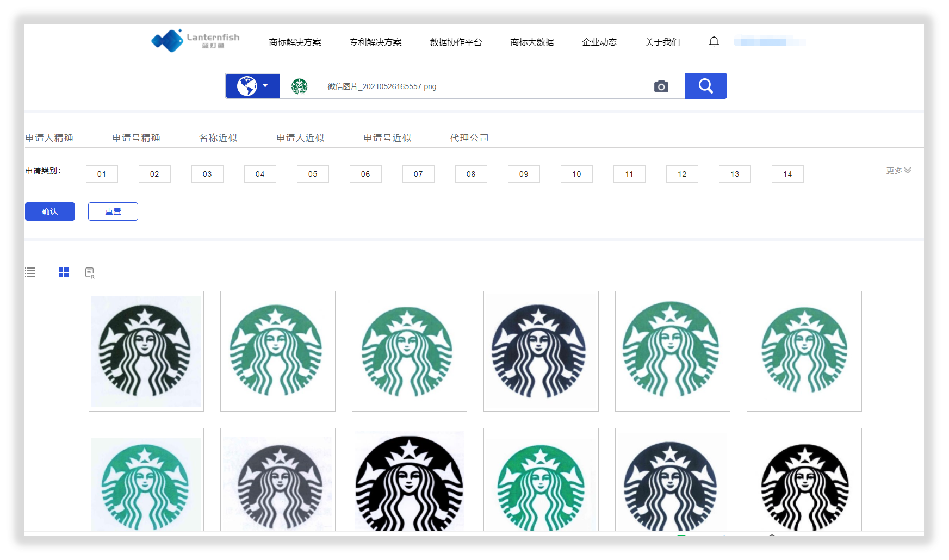Click the 确认 button

[x=50, y=211]
